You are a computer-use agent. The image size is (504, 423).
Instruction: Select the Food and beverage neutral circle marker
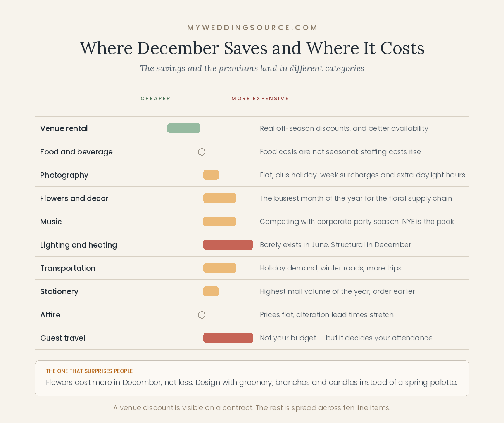coord(202,152)
